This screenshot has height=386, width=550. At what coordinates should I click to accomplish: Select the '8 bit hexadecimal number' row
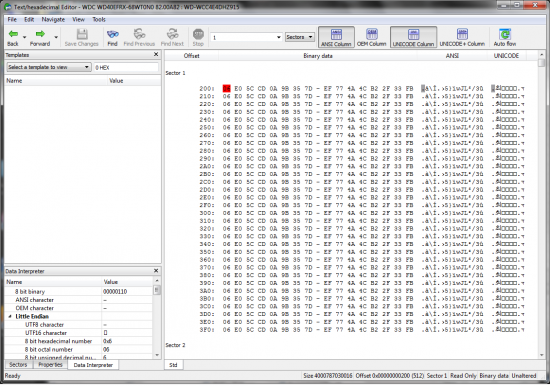click(79, 341)
